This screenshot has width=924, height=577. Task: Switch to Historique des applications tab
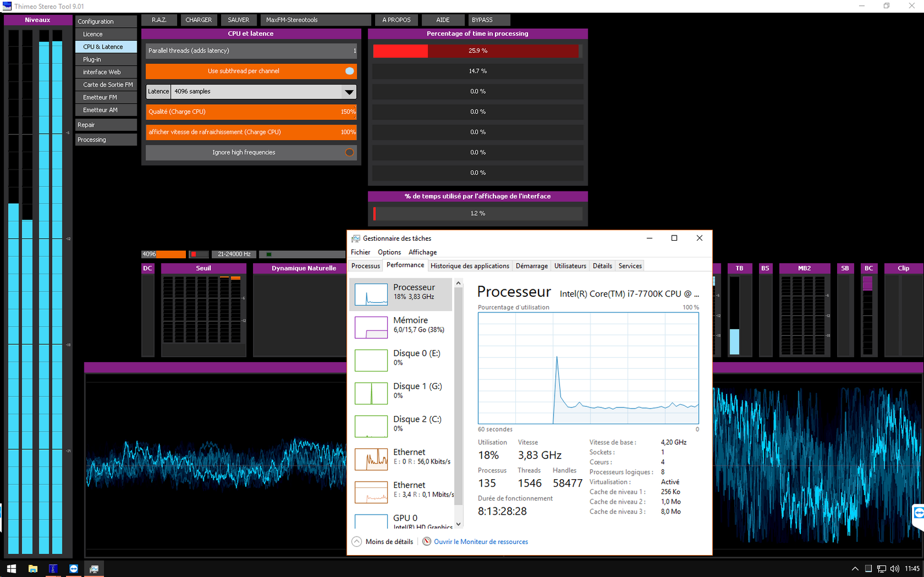tap(470, 266)
